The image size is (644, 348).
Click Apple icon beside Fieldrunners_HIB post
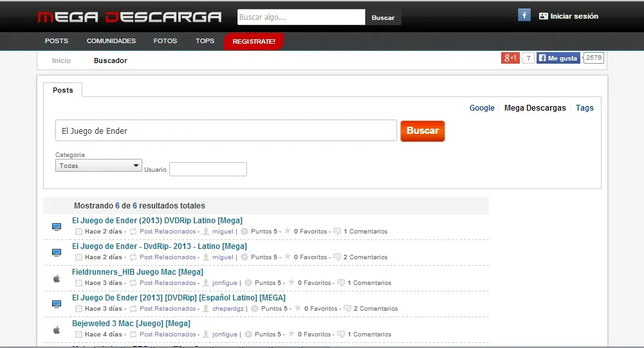pos(57,279)
